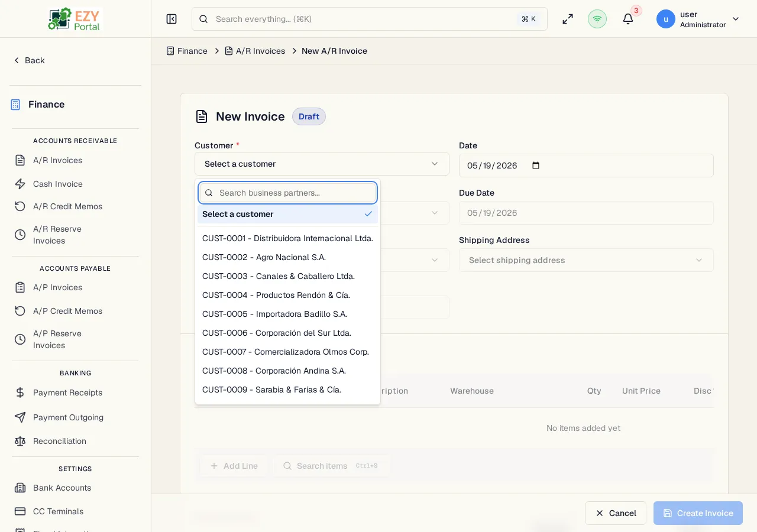Select CUST-0003 Canales & Caballero Ltda.
Screen dimensions: 757x532
[287, 276]
